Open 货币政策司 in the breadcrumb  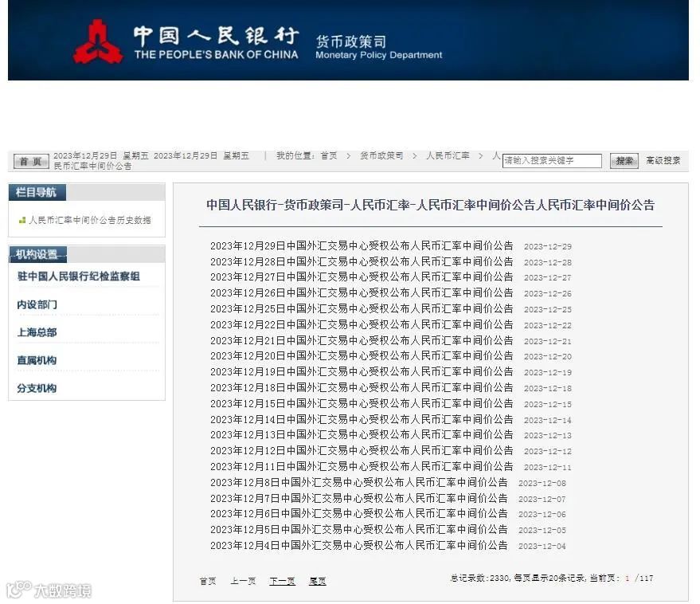point(381,155)
